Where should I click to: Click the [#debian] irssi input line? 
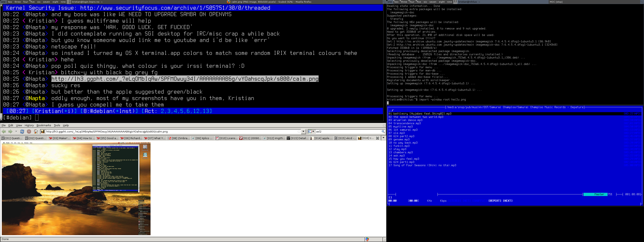(193, 118)
